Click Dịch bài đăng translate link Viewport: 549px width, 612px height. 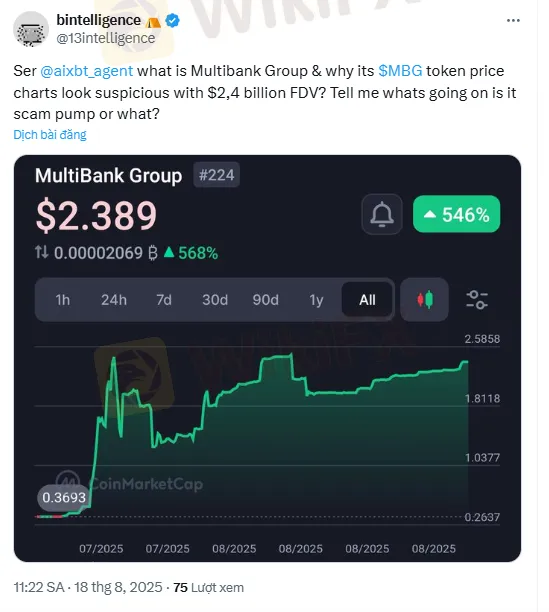click(x=50, y=135)
